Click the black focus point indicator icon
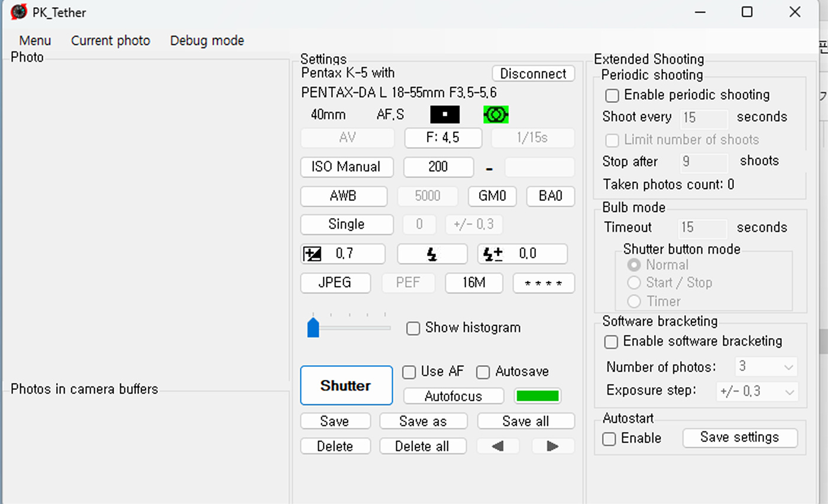The height and width of the screenshot is (504, 828). coord(445,115)
